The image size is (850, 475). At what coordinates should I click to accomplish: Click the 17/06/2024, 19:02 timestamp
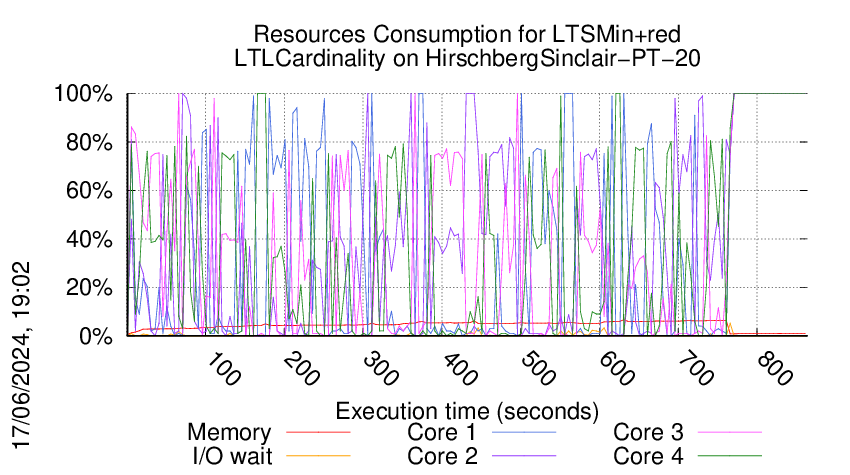click(x=22, y=356)
